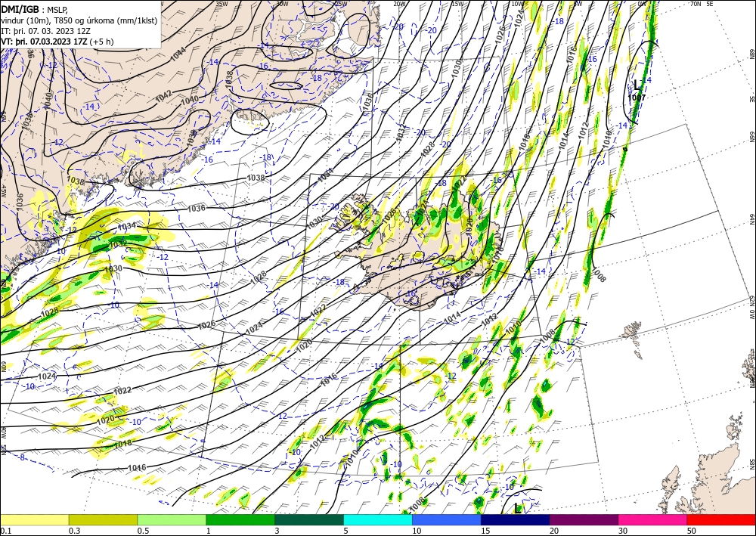Click the 'DMI/IGB : MSLP,' title text
Viewport: 756px width, 536px height.
(35, 9)
